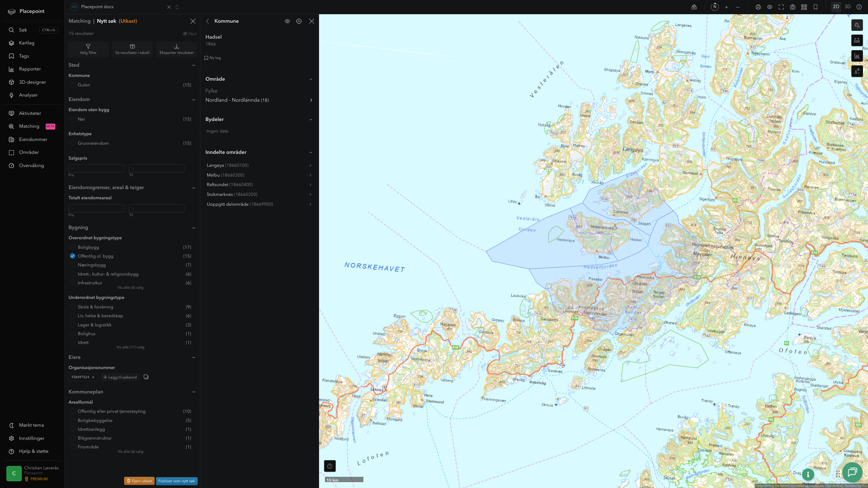868x488 pixels.
Task: Open the info icon in top toolbar
Action: (x=859, y=7)
